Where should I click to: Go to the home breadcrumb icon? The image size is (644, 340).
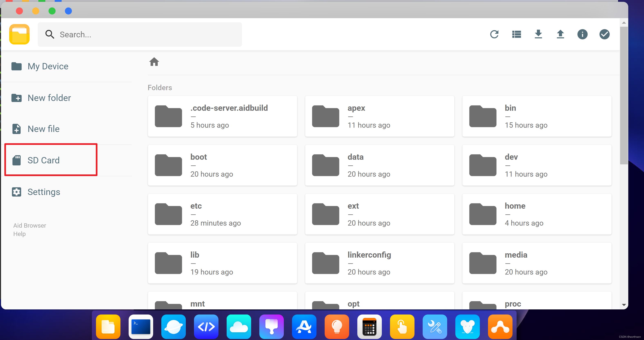click(x=154, y=62)
